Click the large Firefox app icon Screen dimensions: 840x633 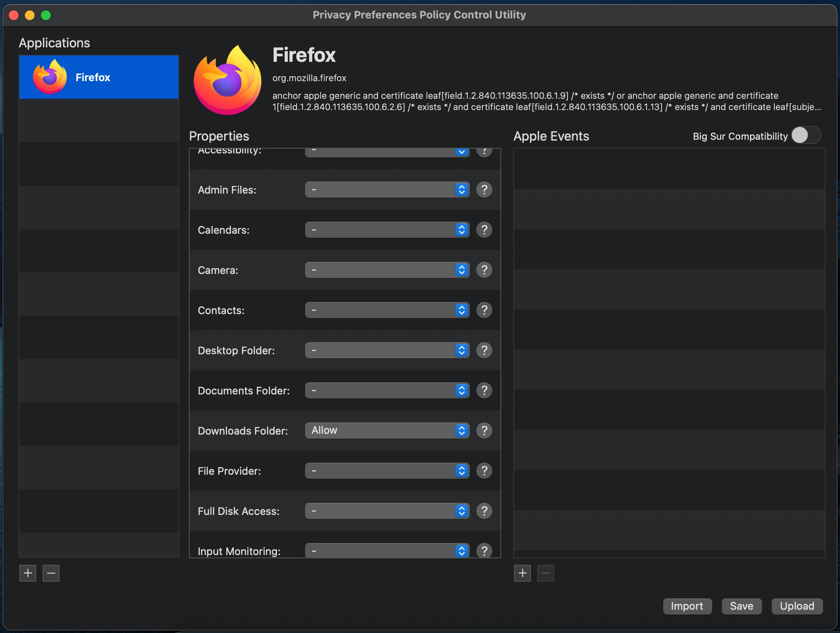227,80
